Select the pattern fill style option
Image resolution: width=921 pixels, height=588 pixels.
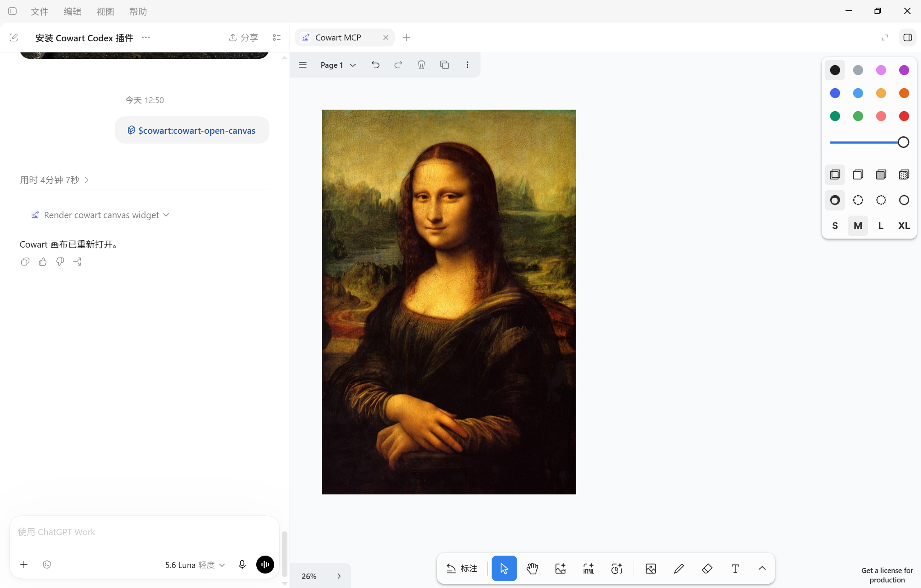(904, 175)
